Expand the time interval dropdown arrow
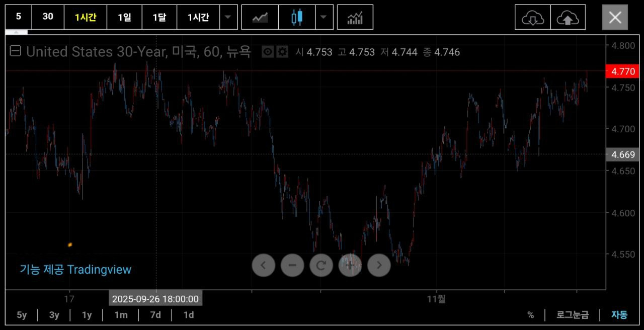 (x=228, y=18)
